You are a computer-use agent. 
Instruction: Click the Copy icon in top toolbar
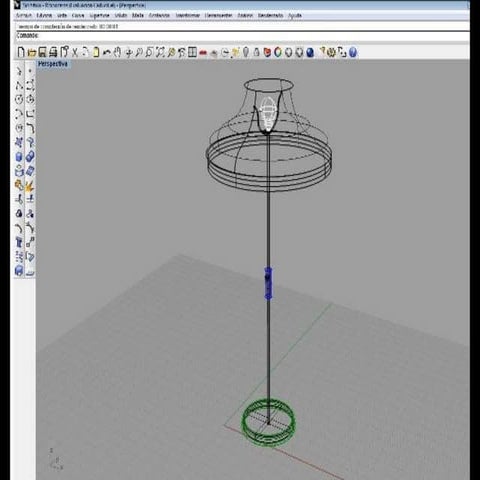(x=85, y=52)
